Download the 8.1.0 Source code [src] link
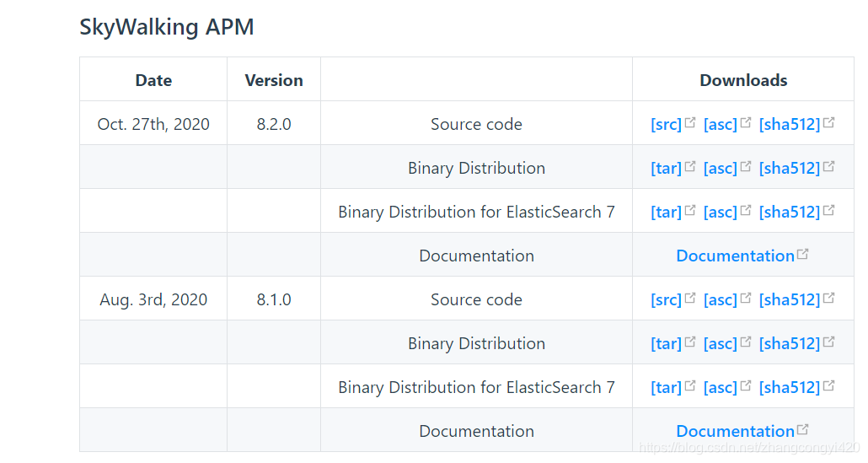 (x=666, y=299)
